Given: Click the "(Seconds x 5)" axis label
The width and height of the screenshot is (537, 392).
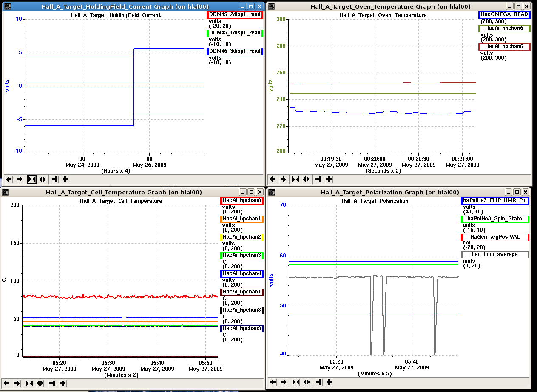Looking at the screenshot, I should pyautogui.click(x=383, y=171).
